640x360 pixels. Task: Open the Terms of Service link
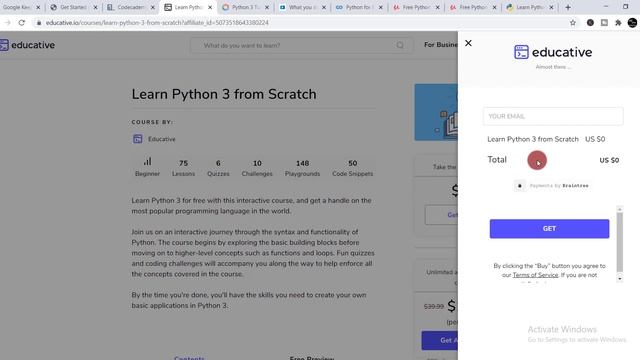click(x=535, y=275)
